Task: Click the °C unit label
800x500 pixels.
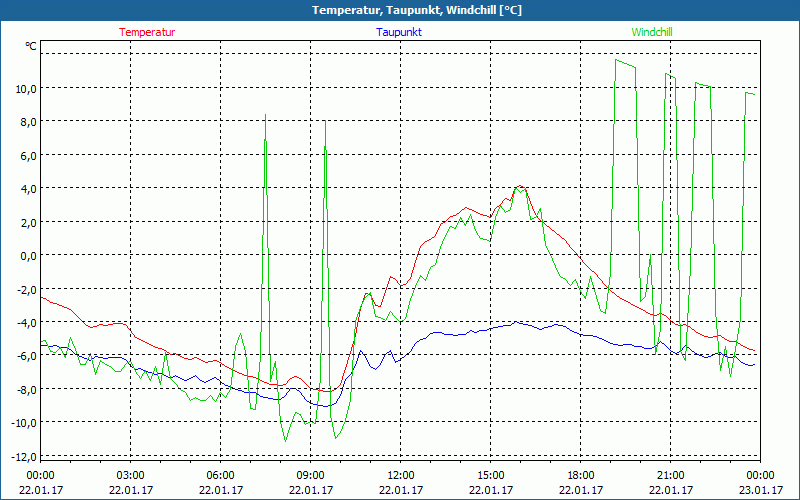Action: pos(31,46)
